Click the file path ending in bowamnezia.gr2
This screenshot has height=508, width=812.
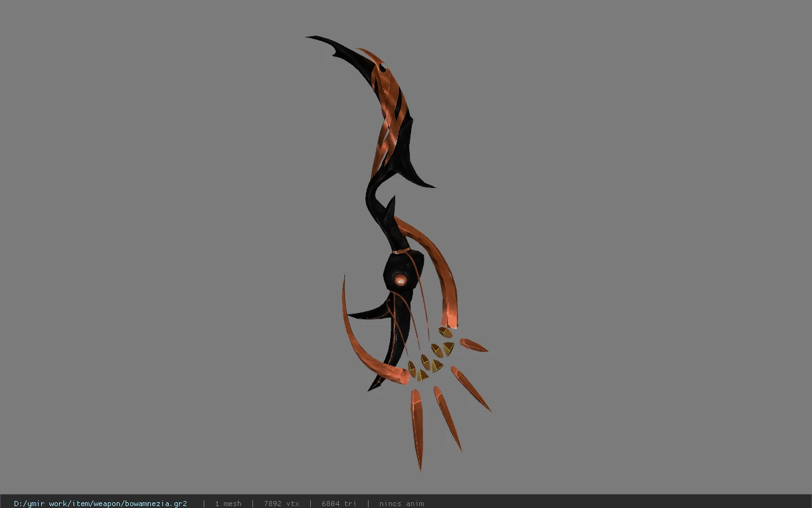pyautogui.click(x=100, y=504)
